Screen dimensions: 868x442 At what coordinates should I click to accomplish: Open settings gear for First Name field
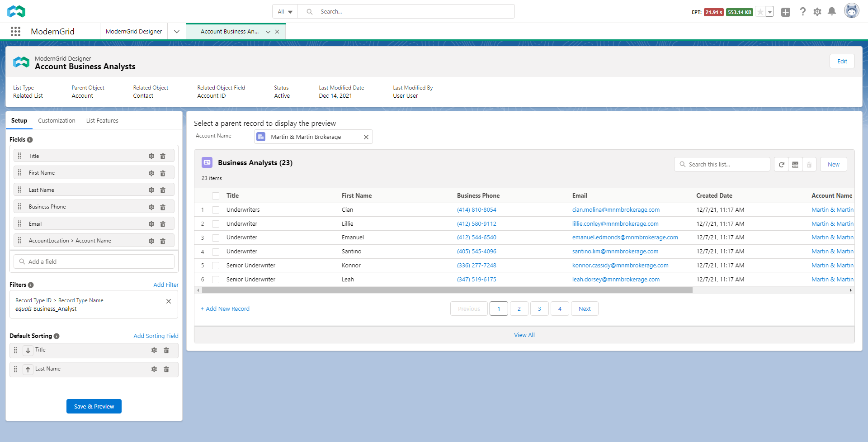(x=151, y=173)
